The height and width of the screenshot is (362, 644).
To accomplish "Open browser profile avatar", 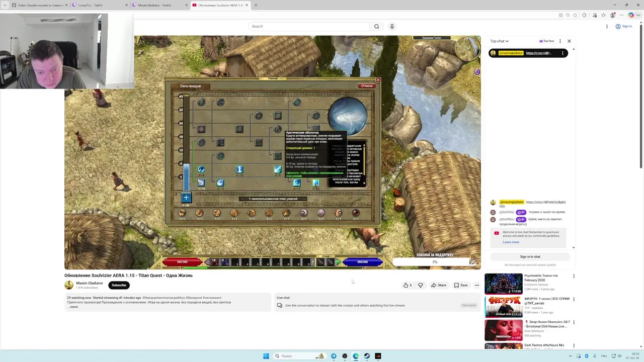I will tap(612, 15).
